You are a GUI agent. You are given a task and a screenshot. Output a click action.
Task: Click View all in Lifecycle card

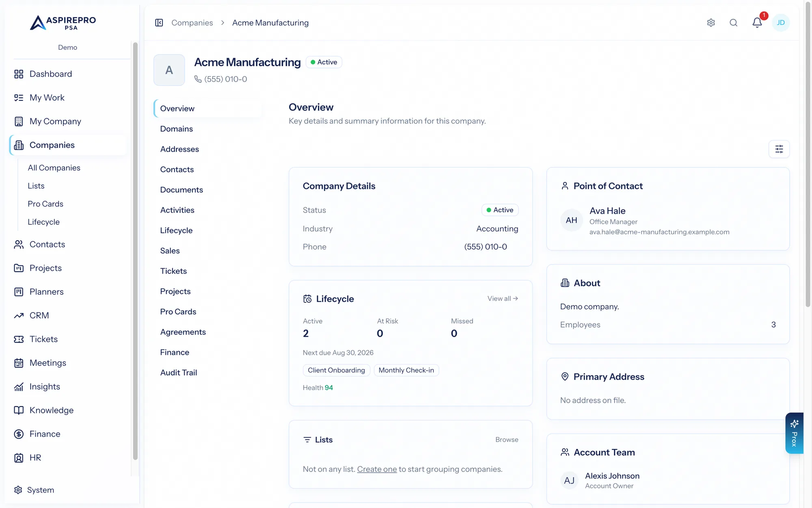pos(503,298)
